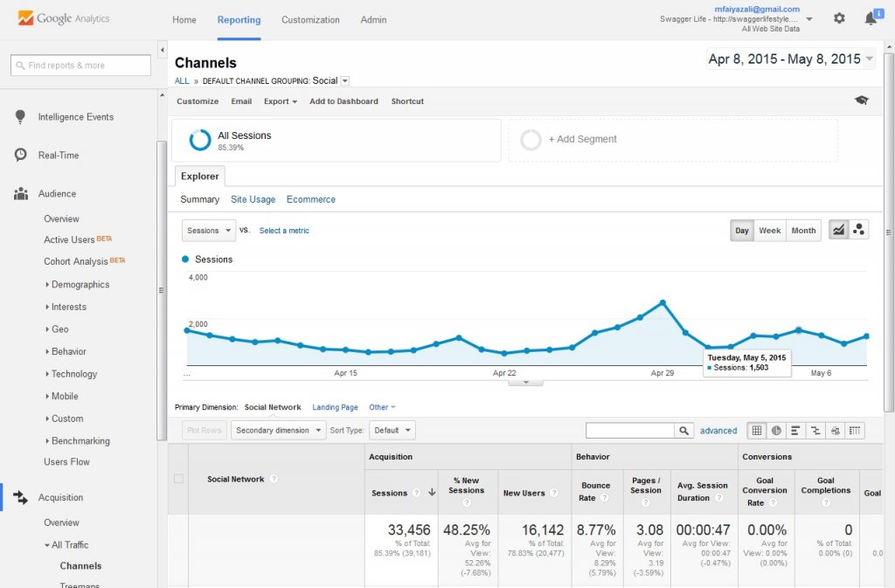Click the ALL breadcrumb link
The width and height of the screenshot is (895, 588).
[x=182, y=81]
